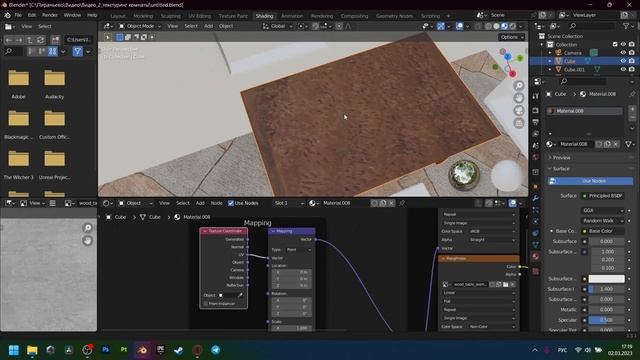Toggle Collection visibility eye icon

[623, 44]
